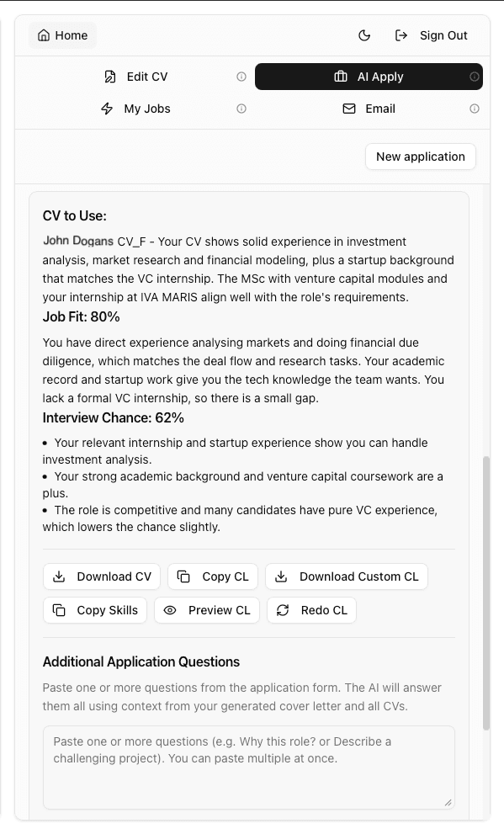This screenshot has height=834, width=504.
Task: Copy Skills to clipboard
Action: pyautogui.click(x=94, y=610)
